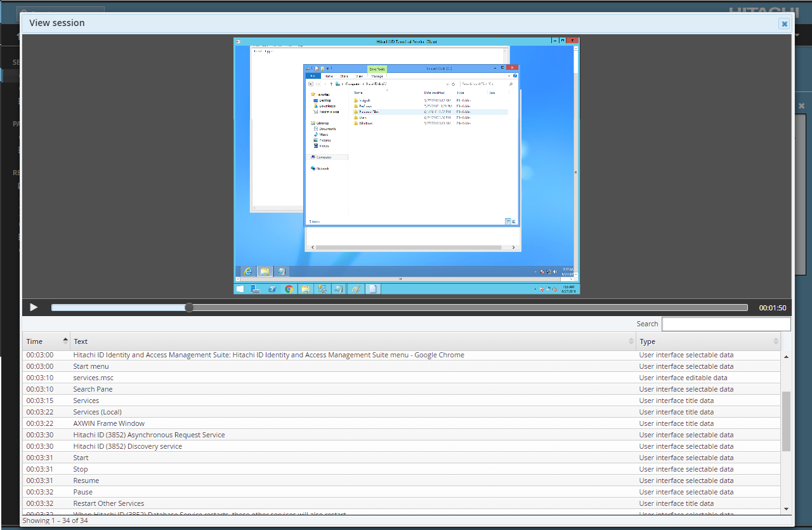Click the playback position slider handle

tap(189, 307)
